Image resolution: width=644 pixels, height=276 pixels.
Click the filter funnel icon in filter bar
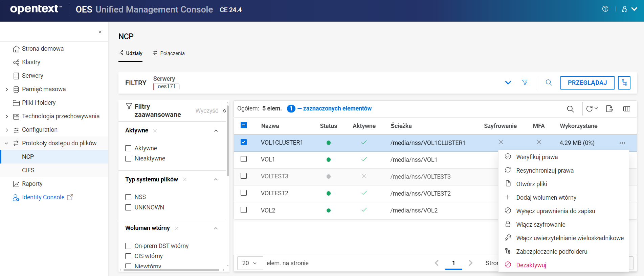tap(525, 82)
